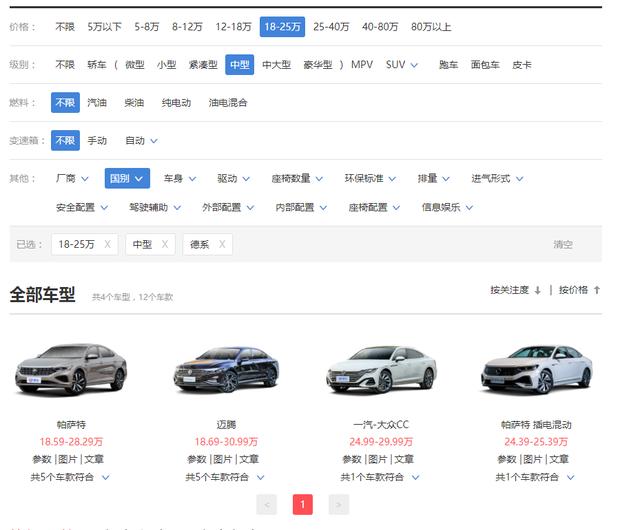Select price range 8-12万
Image resolution: width=640 pixels, height=530 pixels.
click(187, 27)
